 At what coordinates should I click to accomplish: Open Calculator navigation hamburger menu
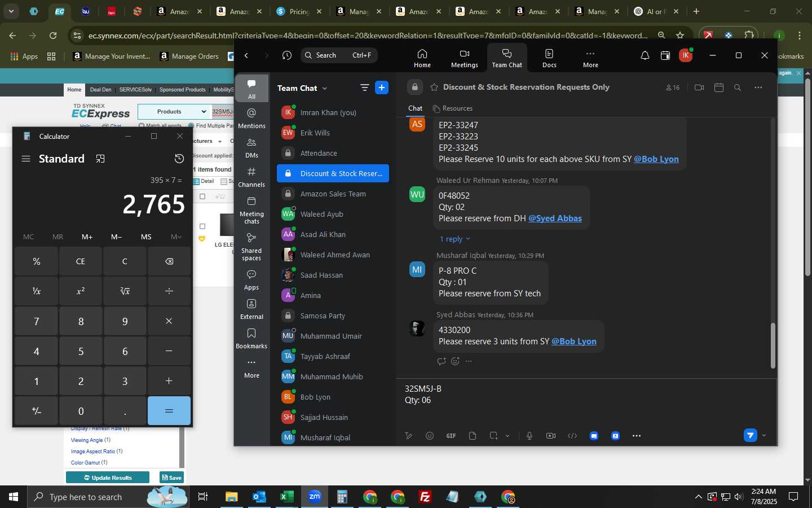coord(26,159)
